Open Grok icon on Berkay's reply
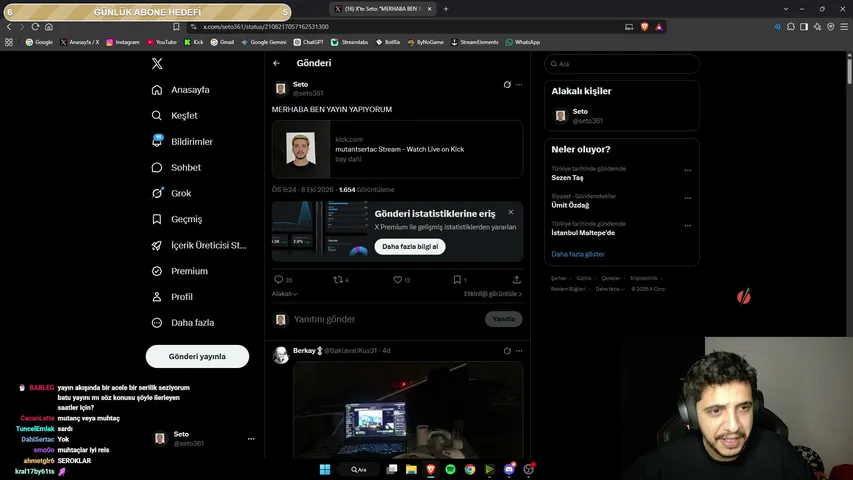The width and height of the screenshot is (853, 480). pyautogui.click(x=507, y=351)
